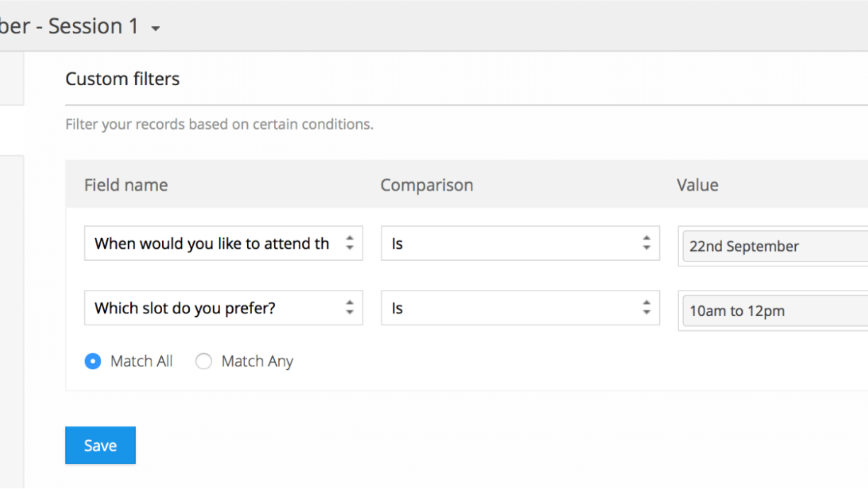Select the Match All radio button

[93, 361]
